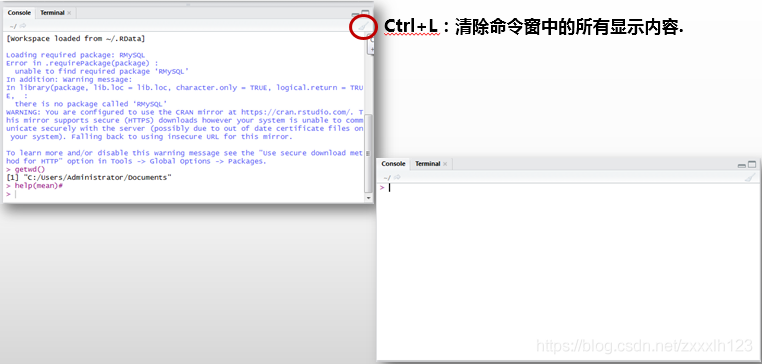Click the 'In addition: Warning message:' line
This screenshot has width=762, height=364.
click(69, 79)
